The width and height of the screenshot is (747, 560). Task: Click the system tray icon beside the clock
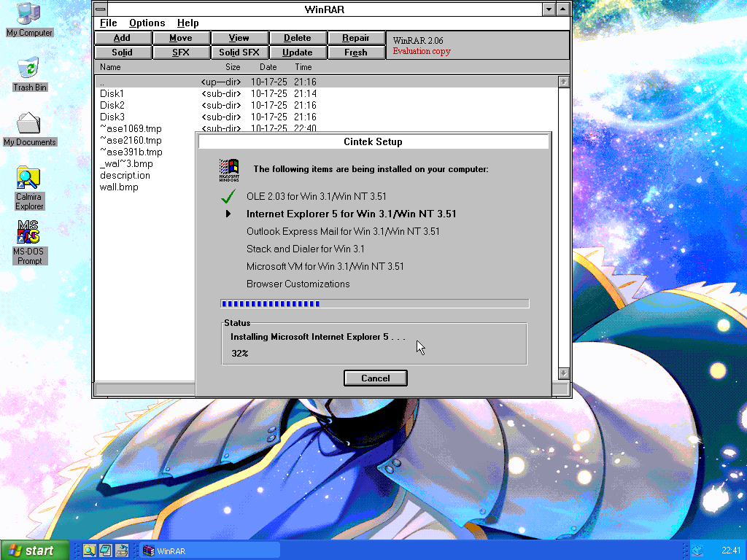[x=697, y=551]
